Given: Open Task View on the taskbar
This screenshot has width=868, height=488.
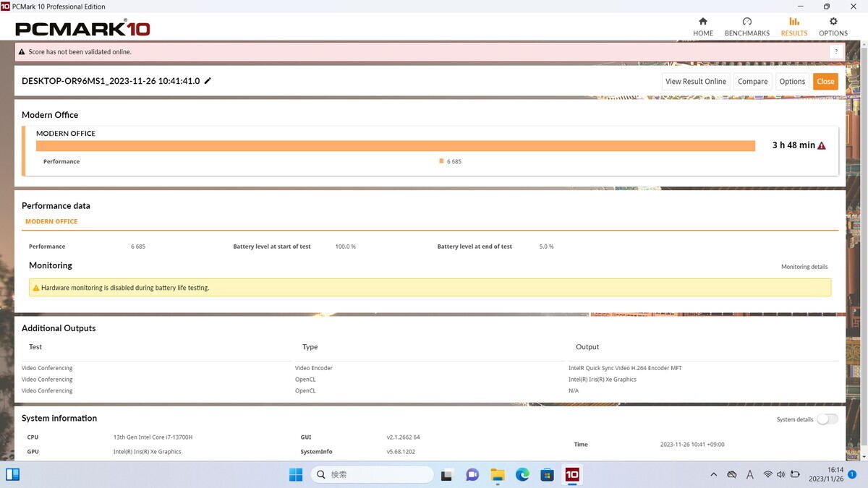Looking at the screenshot, I should tap(447, 474).
